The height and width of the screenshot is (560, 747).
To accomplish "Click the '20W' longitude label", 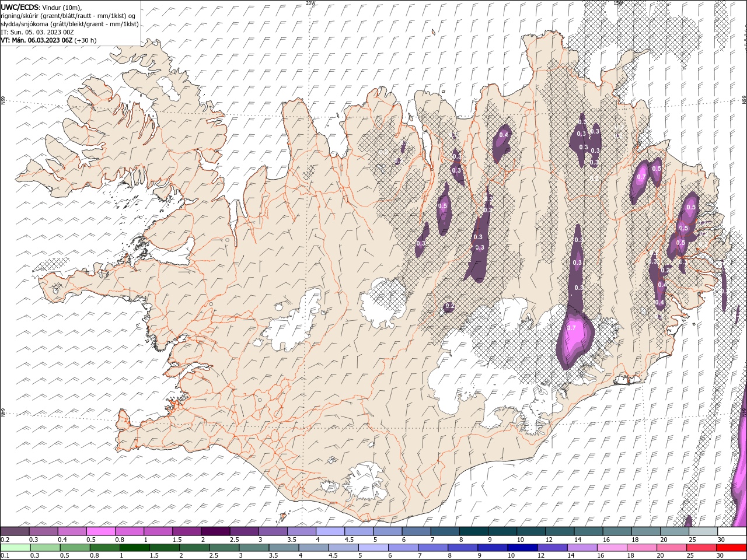I will (x=310, y=3).
